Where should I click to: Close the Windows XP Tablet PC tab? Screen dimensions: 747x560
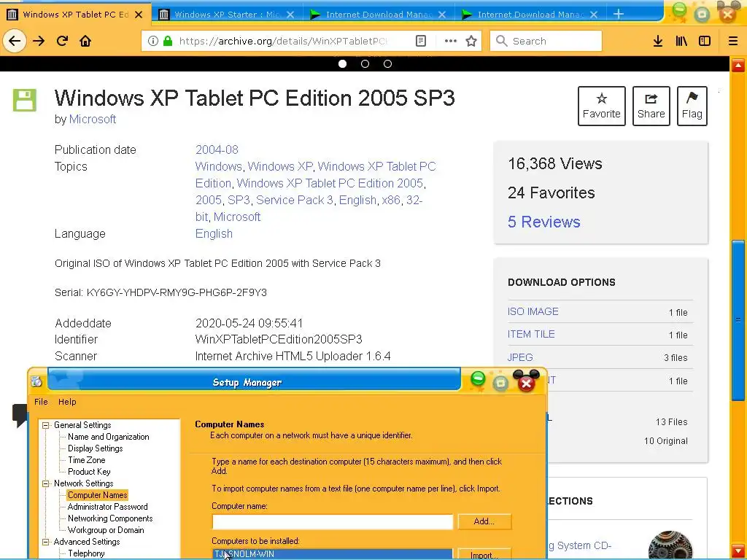[x=139, y=15]
